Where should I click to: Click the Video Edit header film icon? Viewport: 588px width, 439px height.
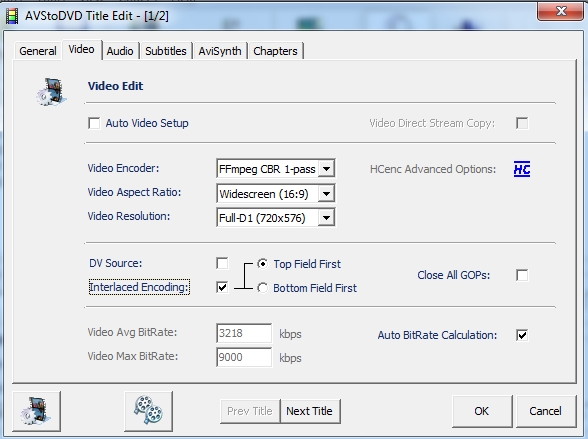point(52,91)
